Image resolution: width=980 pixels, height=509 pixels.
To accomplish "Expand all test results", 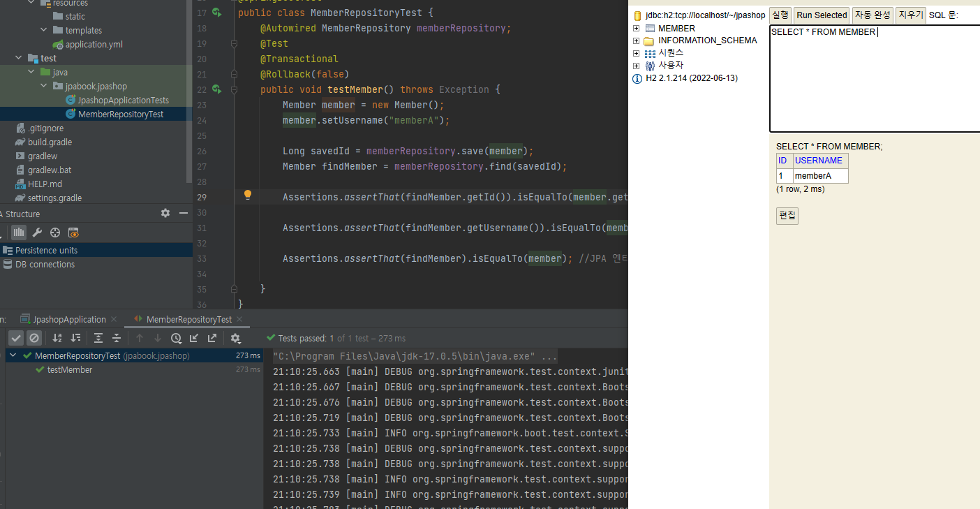I will (98, 338).
